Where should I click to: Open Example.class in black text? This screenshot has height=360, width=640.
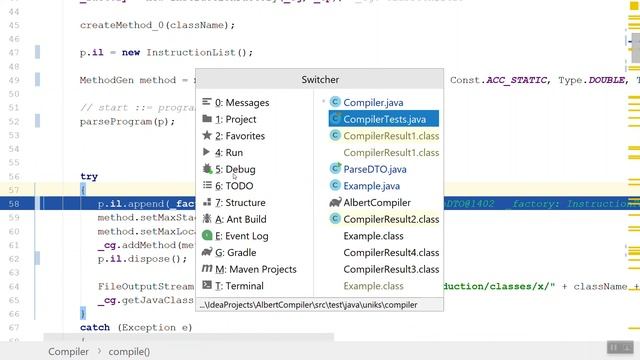[373, 236]
